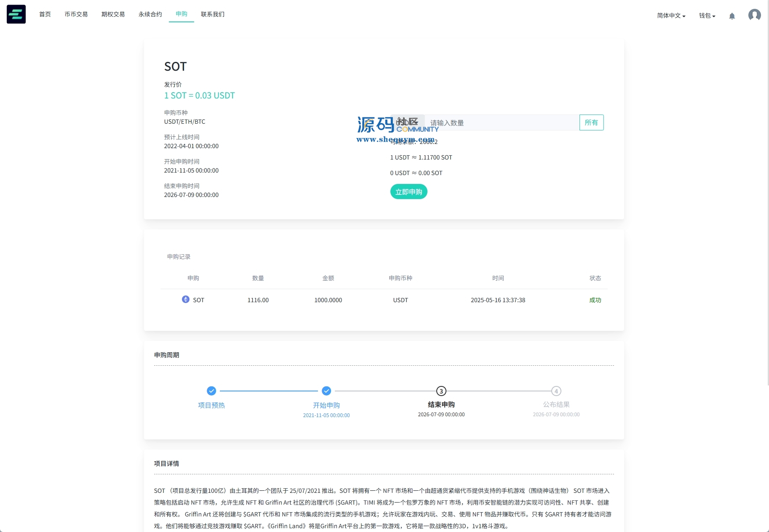This screenshot has width=769, height=532.
Task: Open 币币交易 menu item
Action: click(x=76, y=14)
